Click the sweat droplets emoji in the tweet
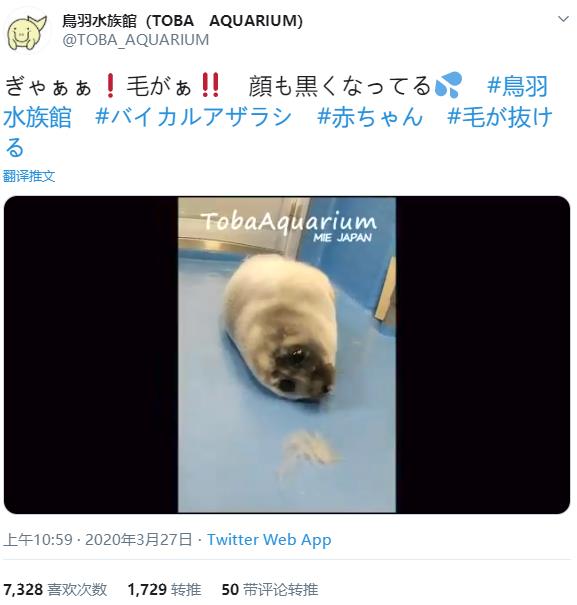Screen dimensions: 577x605 [448, 84]
